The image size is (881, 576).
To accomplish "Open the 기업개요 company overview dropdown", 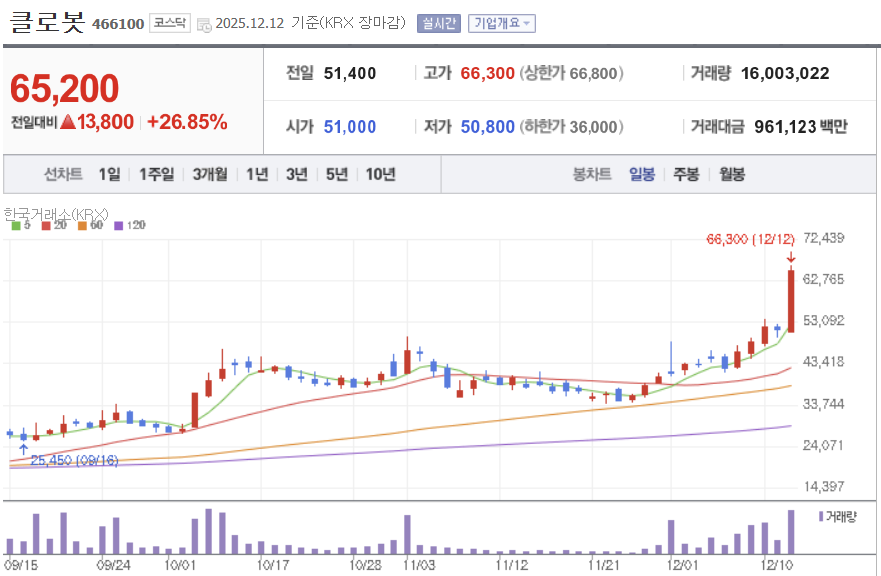I will pos(501,23).
